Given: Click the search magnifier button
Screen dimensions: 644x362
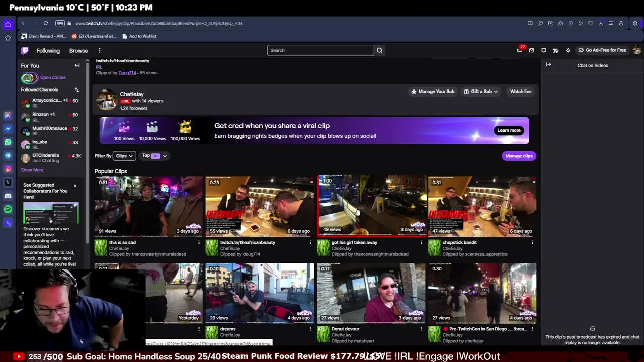Looking at the screenshot, I should [379, 50].
